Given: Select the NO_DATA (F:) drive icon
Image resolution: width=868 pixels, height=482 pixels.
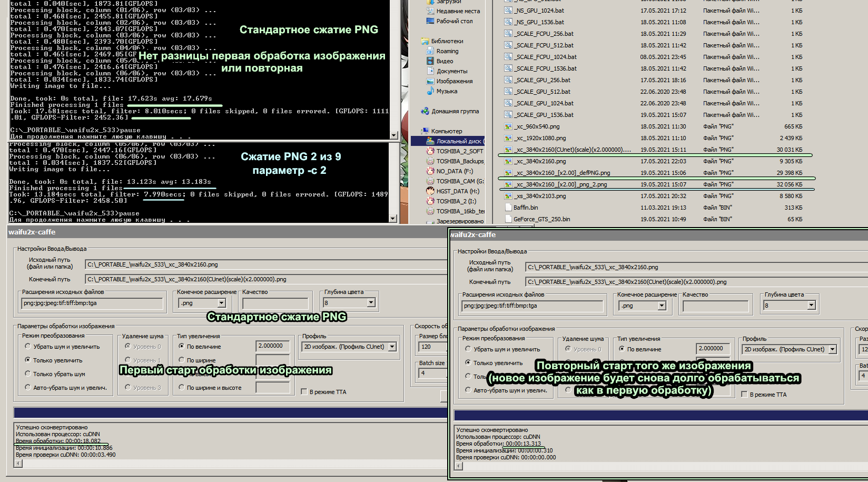Looking at the screenshot, I should click(x=430, y=171).
